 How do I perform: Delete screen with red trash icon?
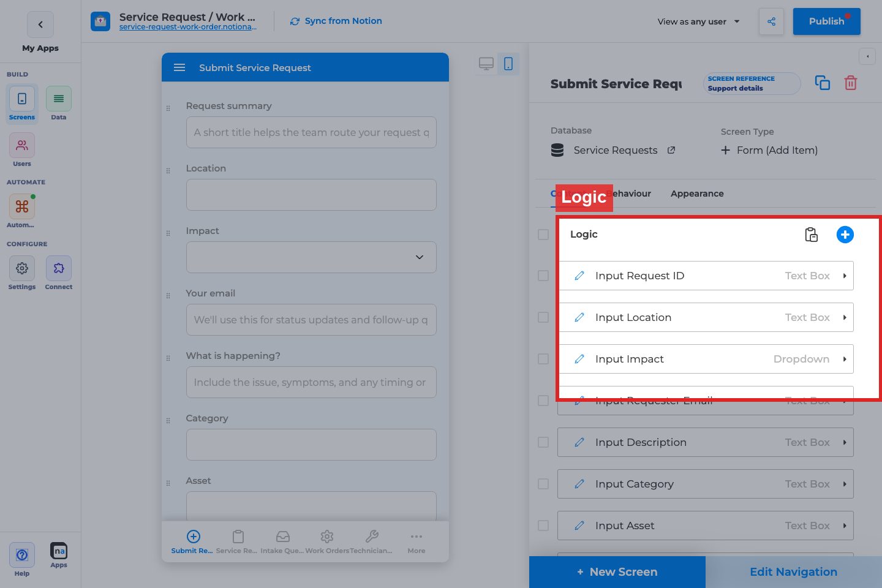pyautogui.click(x=851, y=83)
